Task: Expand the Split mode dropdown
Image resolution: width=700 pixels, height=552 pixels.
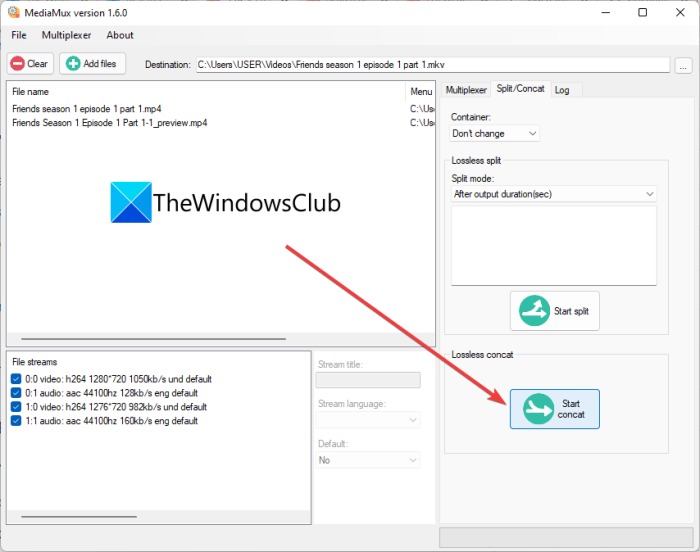Action: click(554, 194)
